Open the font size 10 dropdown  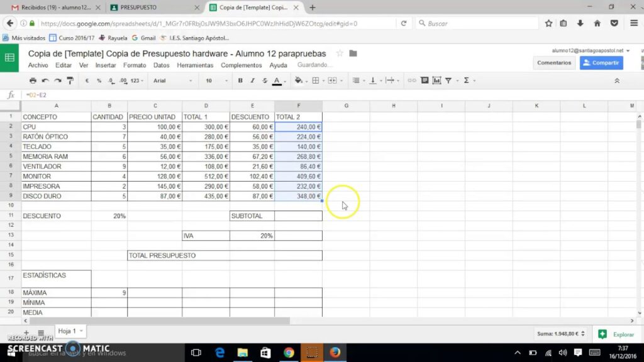tap(216, 81)
